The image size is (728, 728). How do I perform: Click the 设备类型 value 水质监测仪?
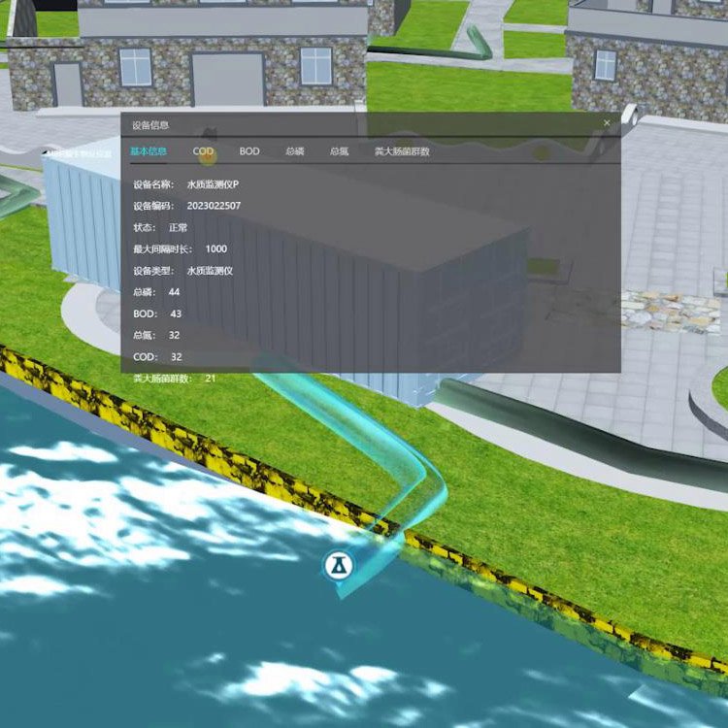coord(210,271)
